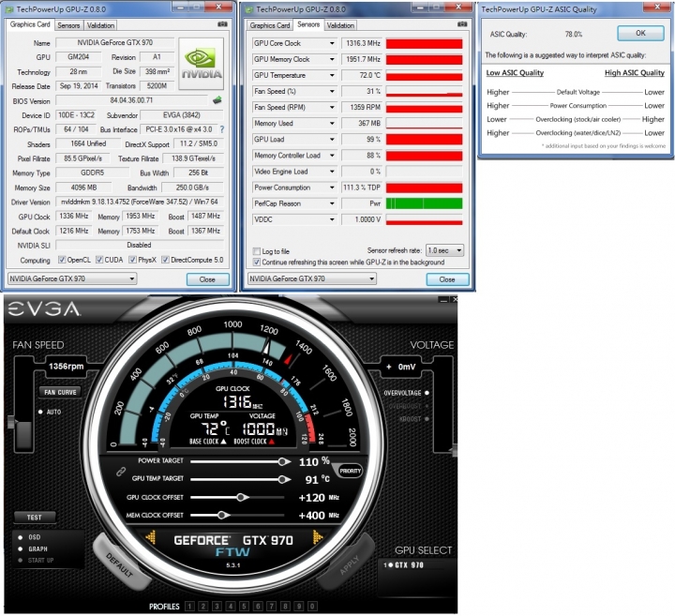The image size is (675, 616).
Task: Switch to Validation tab in left GPU-Z window
Action: 100,25
